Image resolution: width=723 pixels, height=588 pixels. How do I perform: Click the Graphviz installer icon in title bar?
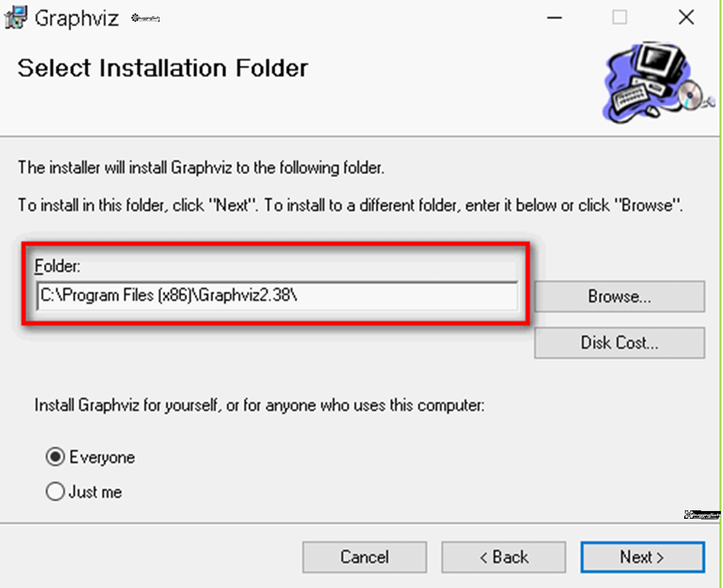point(16,18)
